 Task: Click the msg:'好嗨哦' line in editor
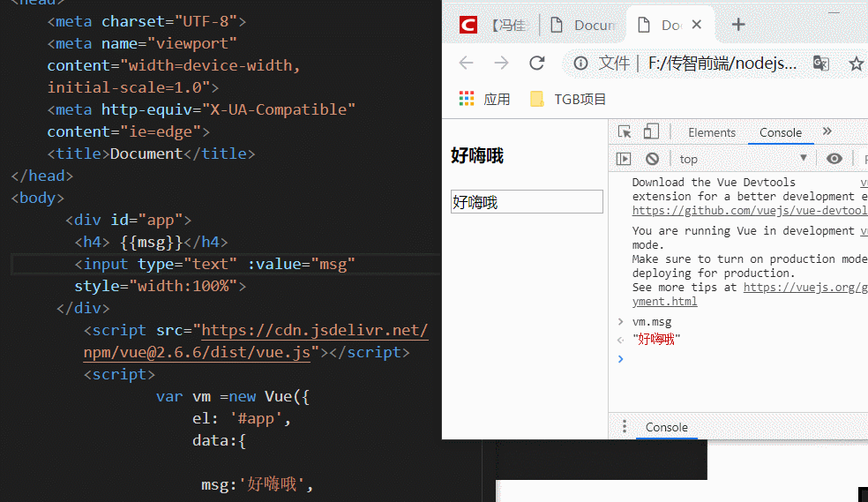pos(258,484)
